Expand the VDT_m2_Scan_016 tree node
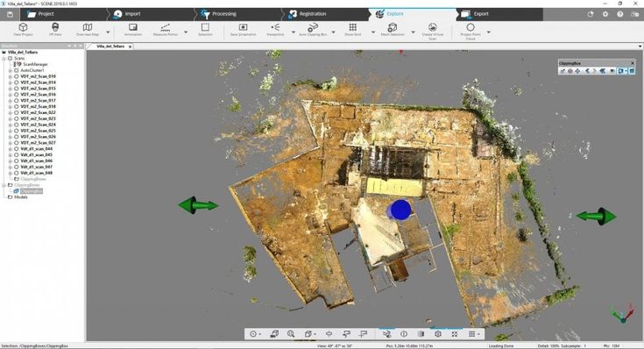This screenshot has height=349, width=644. (x=11, y=95)
